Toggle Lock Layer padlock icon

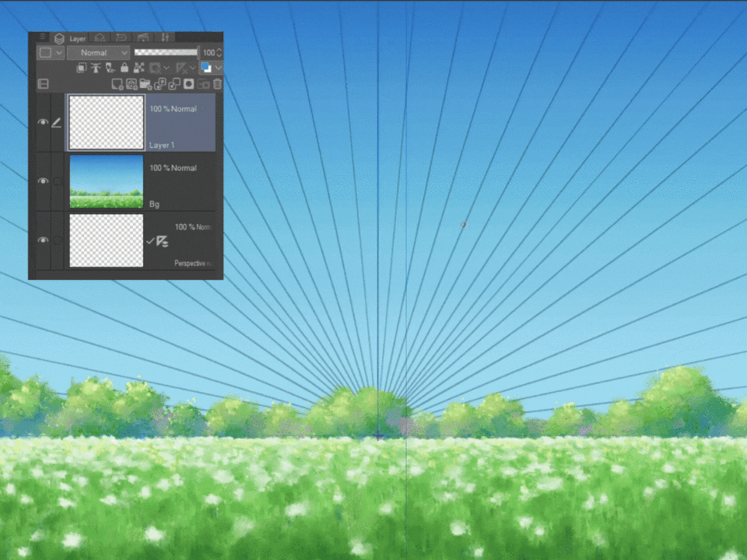click(124, 68)
